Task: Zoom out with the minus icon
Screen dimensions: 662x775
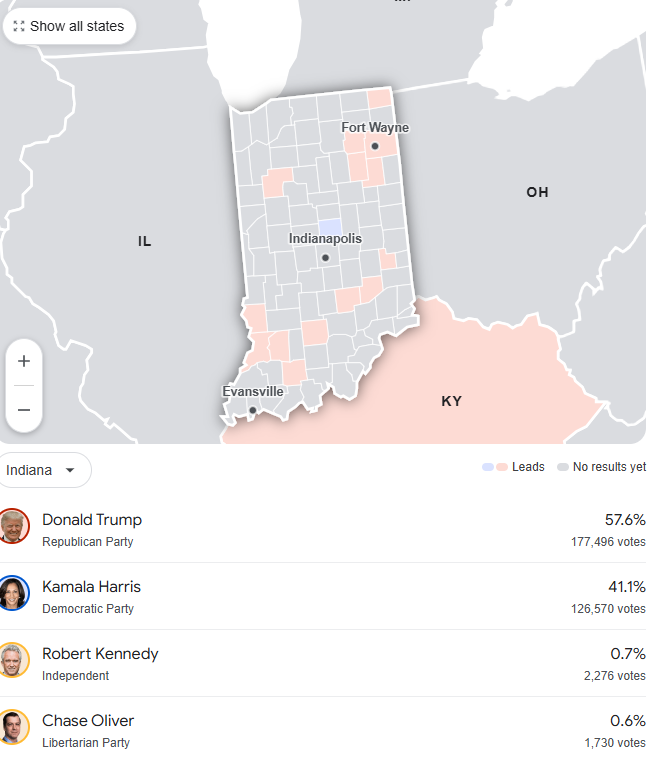Action: 24,410
